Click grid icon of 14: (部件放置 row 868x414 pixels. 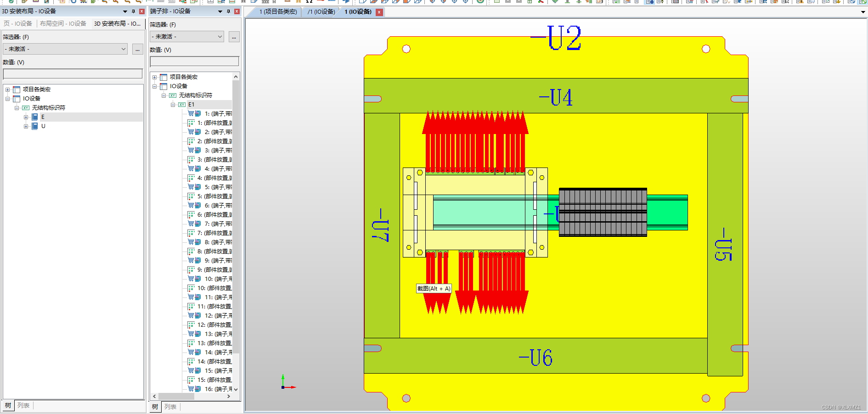(x=191, y=362)
